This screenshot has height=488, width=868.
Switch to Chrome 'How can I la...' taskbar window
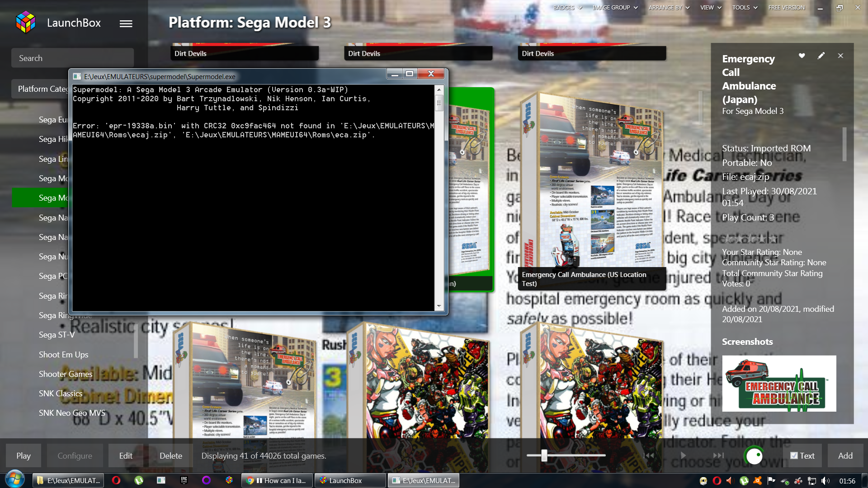pyautogui.click(x=277, y=480)
